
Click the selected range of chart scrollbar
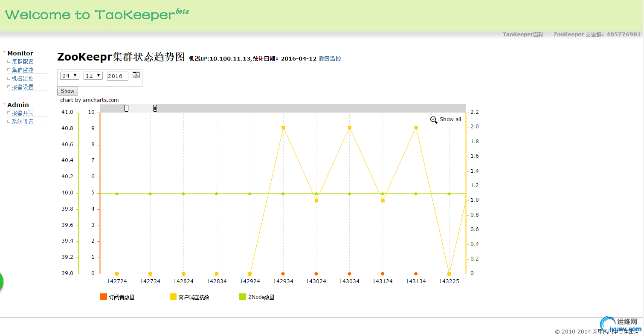(141, 108)
